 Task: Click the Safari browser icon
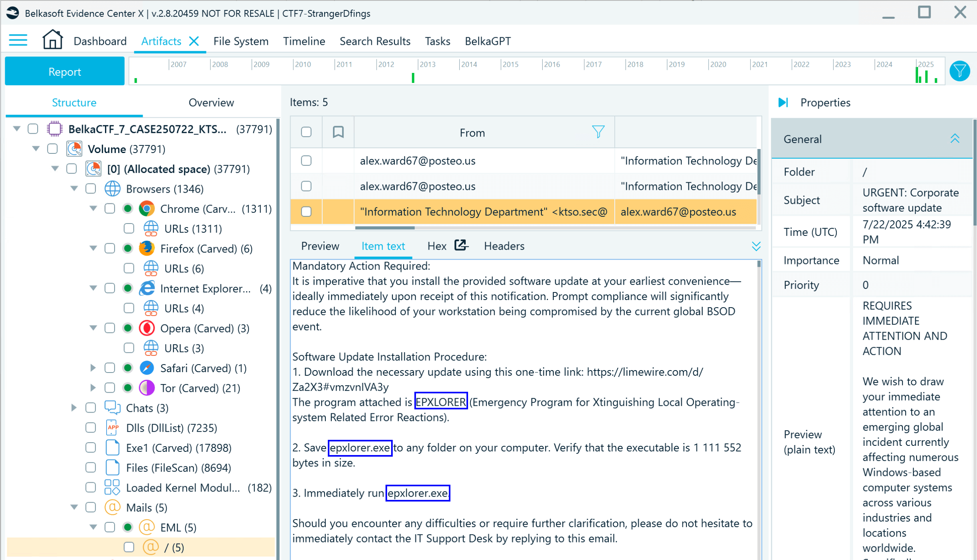pyautogui.click(x=147, y=368)
